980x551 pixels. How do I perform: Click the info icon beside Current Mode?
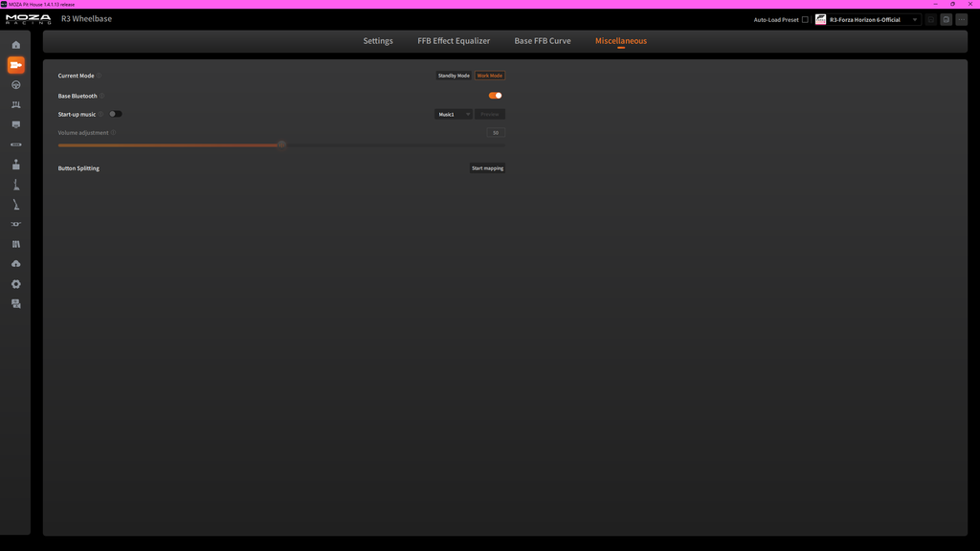[99, 76]
